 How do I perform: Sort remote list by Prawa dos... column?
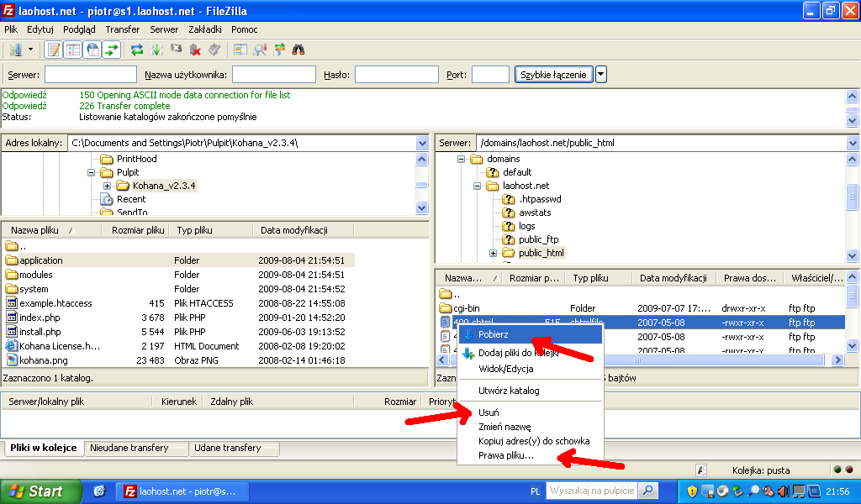749,278
